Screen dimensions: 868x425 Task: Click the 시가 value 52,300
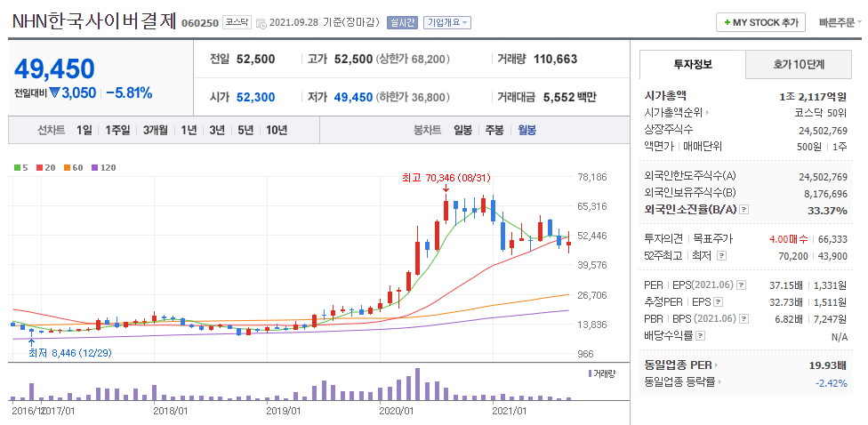tap(256, 98)
